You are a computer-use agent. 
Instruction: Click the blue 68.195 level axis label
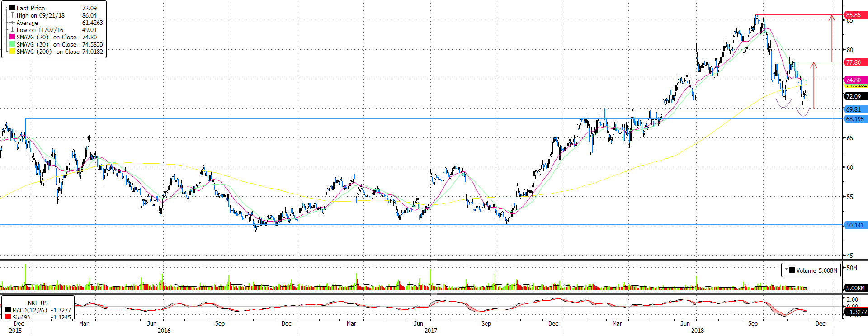pyautogui.click(x=856, y=119)
